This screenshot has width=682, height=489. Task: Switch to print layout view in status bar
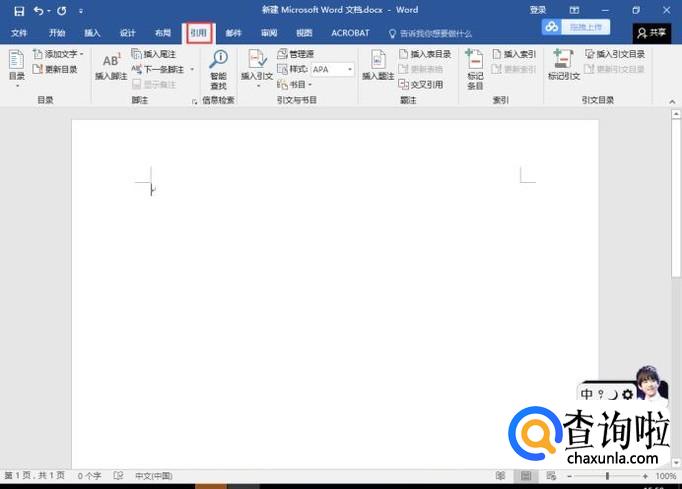526,476
